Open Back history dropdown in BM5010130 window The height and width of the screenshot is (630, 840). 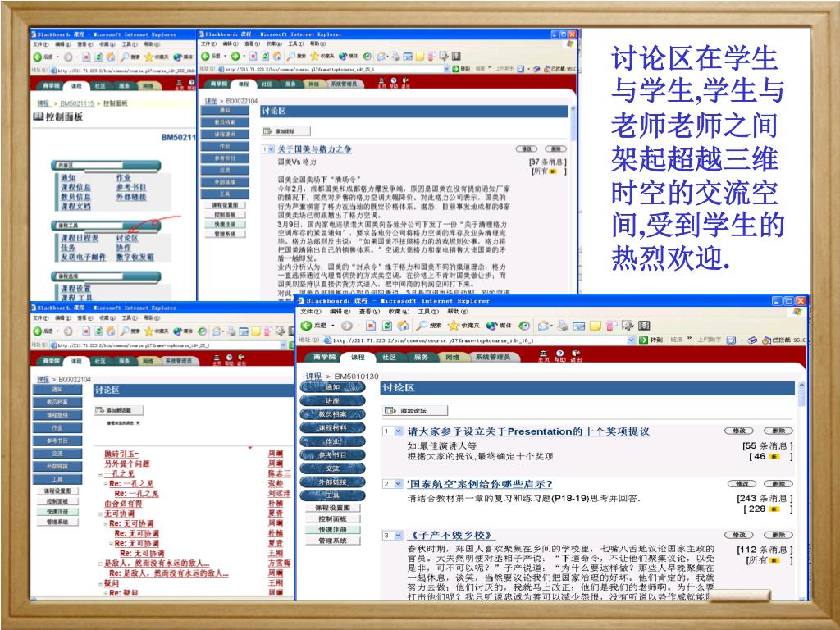click(332, 325)
